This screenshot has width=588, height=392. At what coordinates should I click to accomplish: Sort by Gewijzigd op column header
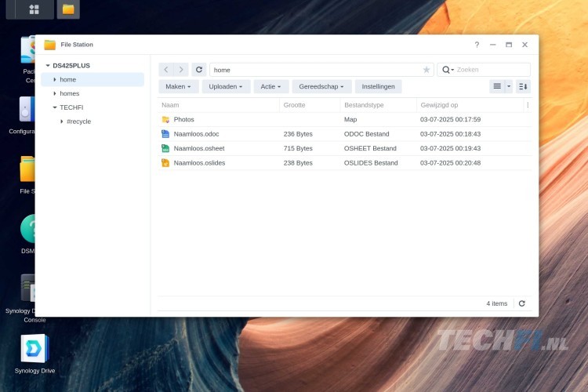point(470,105)
